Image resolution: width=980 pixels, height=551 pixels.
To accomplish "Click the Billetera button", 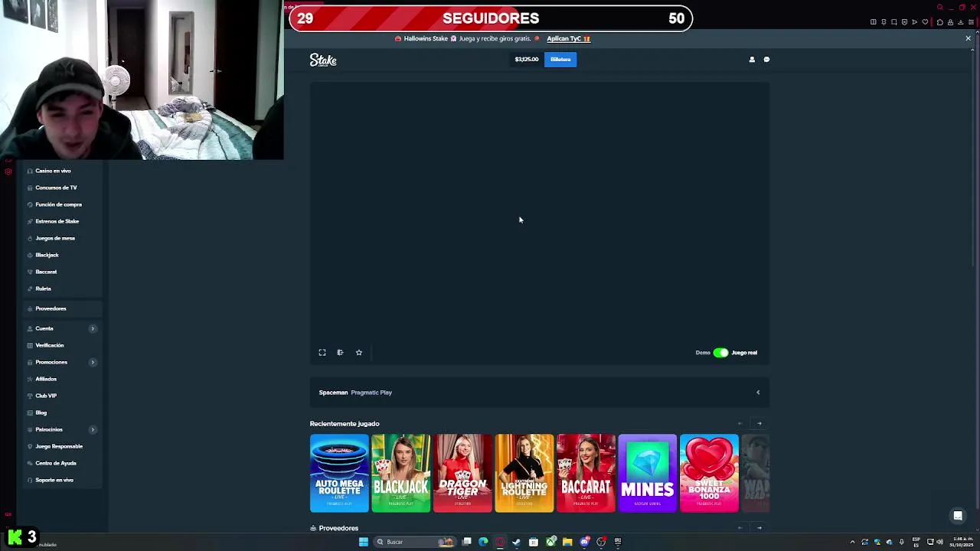I will pyautogui.click(x=560, y=59).
